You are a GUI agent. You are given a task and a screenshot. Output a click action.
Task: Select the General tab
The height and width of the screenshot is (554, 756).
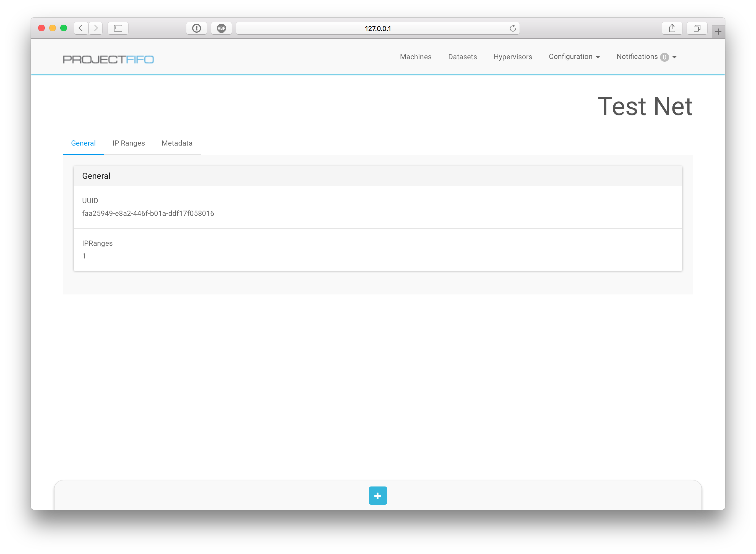83,143
